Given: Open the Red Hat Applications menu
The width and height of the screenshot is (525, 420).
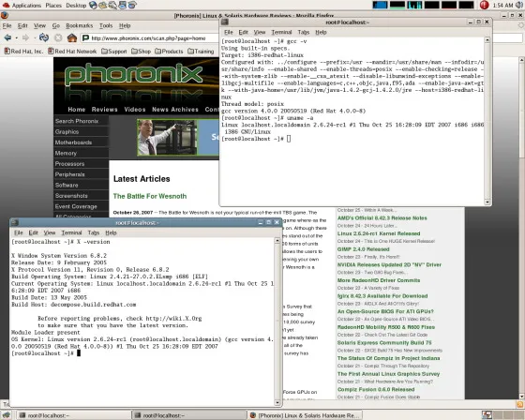Looking at the screenshot, I should coord(22,6).
